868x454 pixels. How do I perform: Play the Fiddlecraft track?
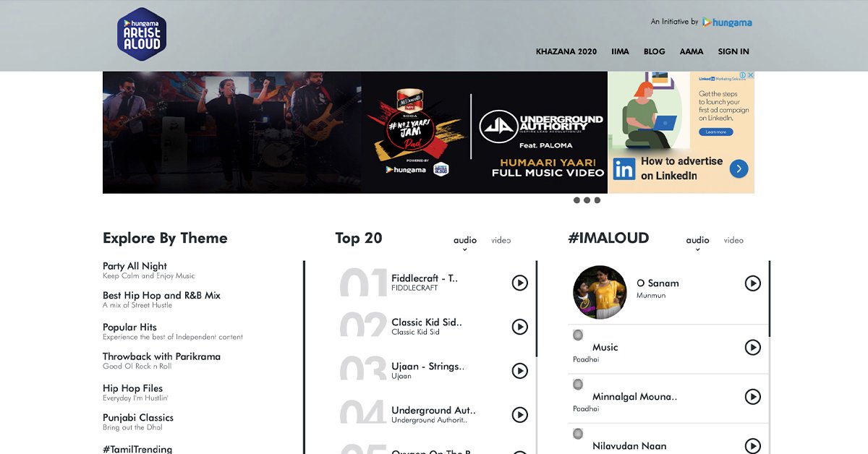coord(519,283)
